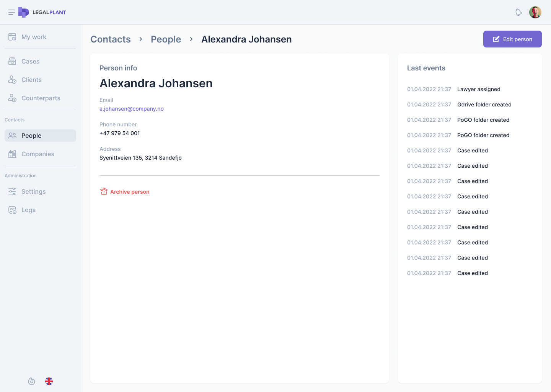Go back to Contacts breadcrumb
The width and height of the screenshot is (551, 392).
click(111, 39)
